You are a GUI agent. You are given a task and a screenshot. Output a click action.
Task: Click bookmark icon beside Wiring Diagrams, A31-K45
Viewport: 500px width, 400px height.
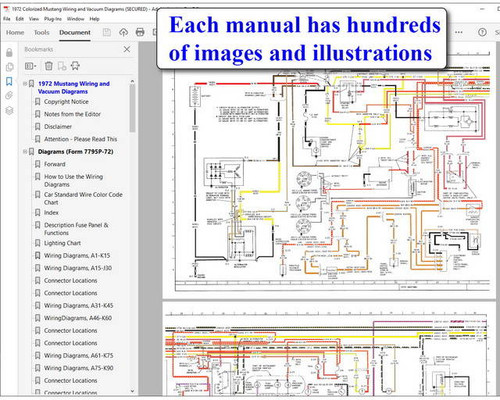(x=38, y=305)
